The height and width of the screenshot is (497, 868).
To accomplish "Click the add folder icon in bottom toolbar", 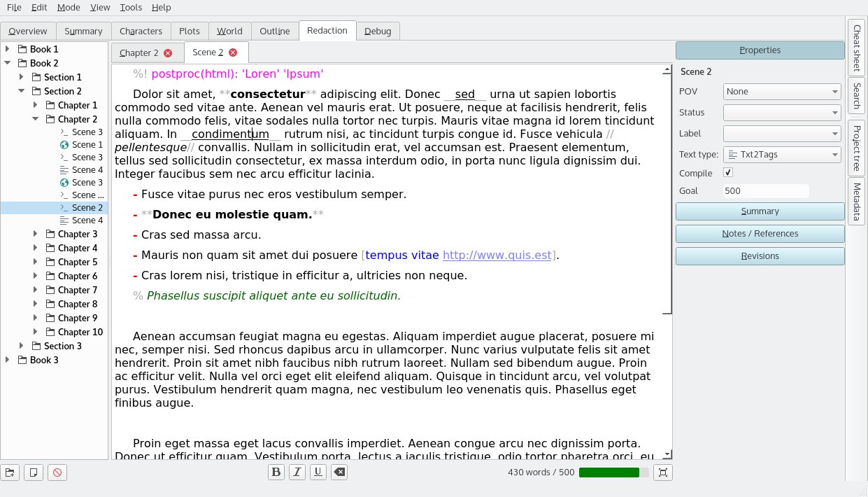I will pyautogui.click(x=10, y=472).
